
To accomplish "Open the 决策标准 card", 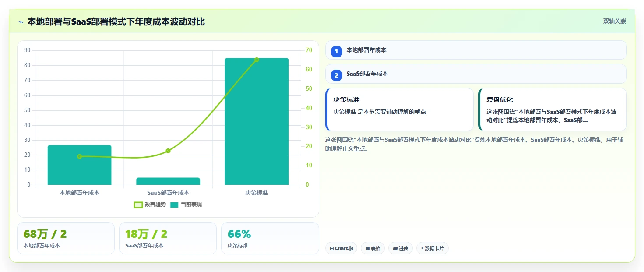I will 400,110.
